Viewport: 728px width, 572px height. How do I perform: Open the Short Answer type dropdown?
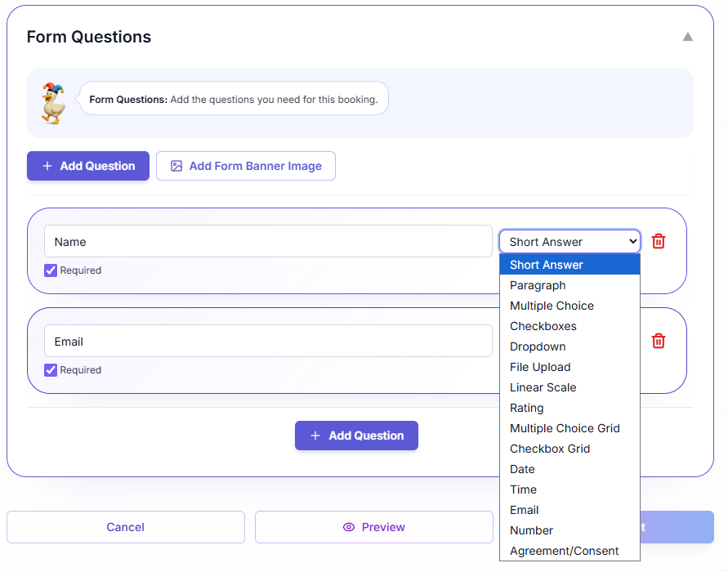pyautogui.click(x=569, y=241)
